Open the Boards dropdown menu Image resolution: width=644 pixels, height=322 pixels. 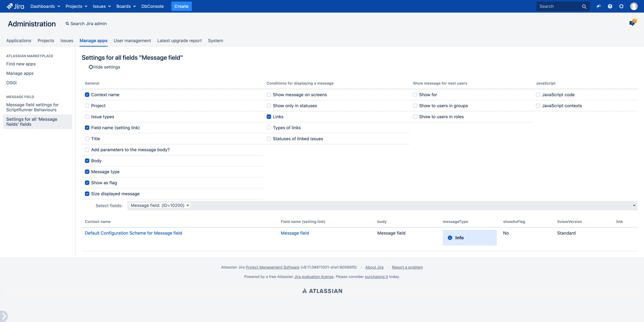(126, 6)
